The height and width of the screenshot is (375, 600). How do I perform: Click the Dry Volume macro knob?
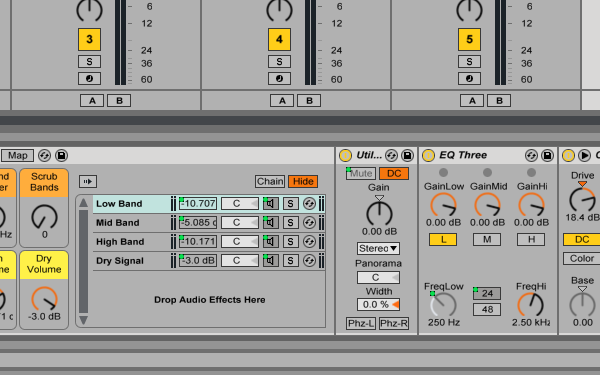(x=44, y=299)
